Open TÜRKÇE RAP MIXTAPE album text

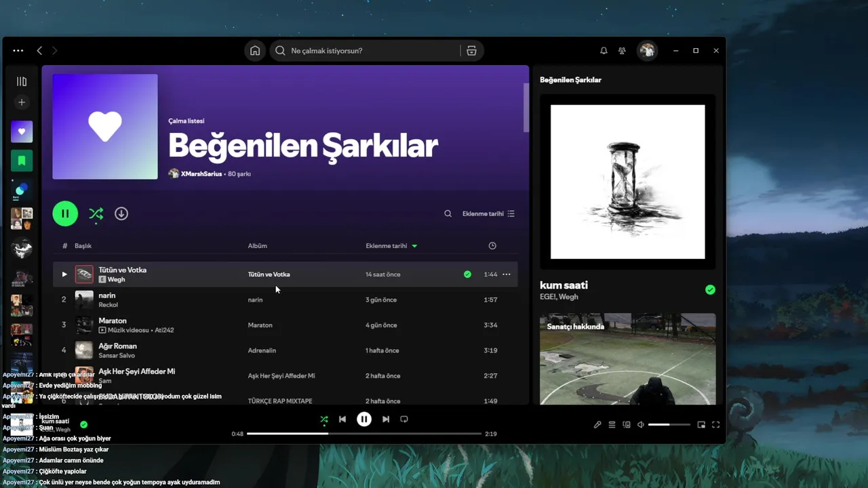point(280,401)
